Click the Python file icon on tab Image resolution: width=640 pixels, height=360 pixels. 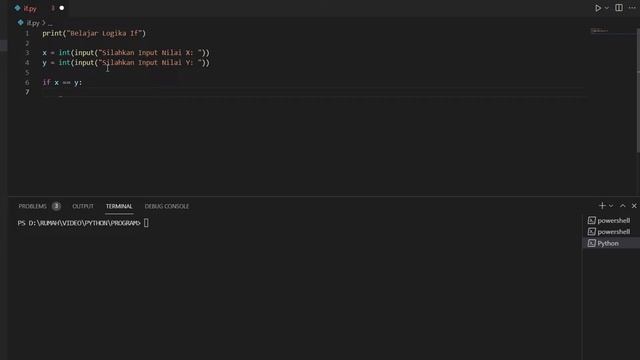pos(17,8)
